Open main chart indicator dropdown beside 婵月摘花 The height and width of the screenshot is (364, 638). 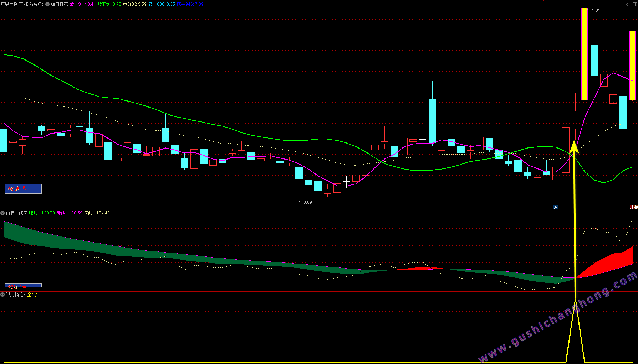47,4
